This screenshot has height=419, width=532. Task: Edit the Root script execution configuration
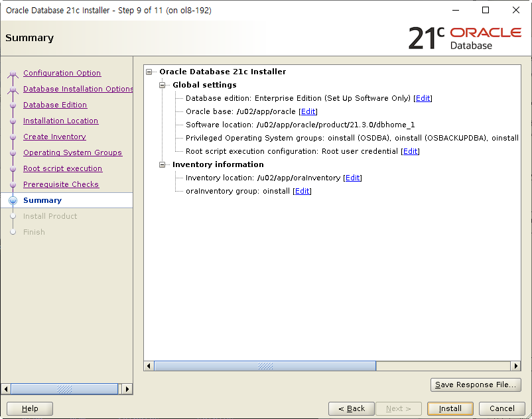(x=410, y=151)
